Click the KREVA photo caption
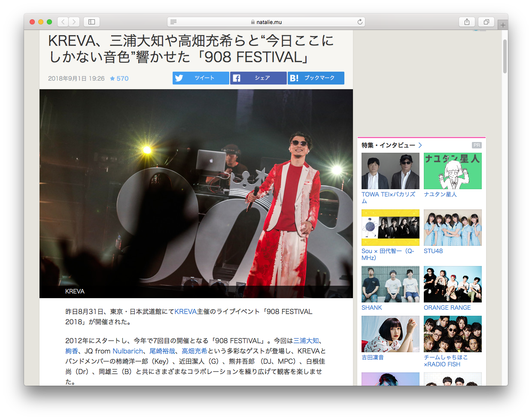532x420 pixels. pyautogui.click(x=75, y=291)
